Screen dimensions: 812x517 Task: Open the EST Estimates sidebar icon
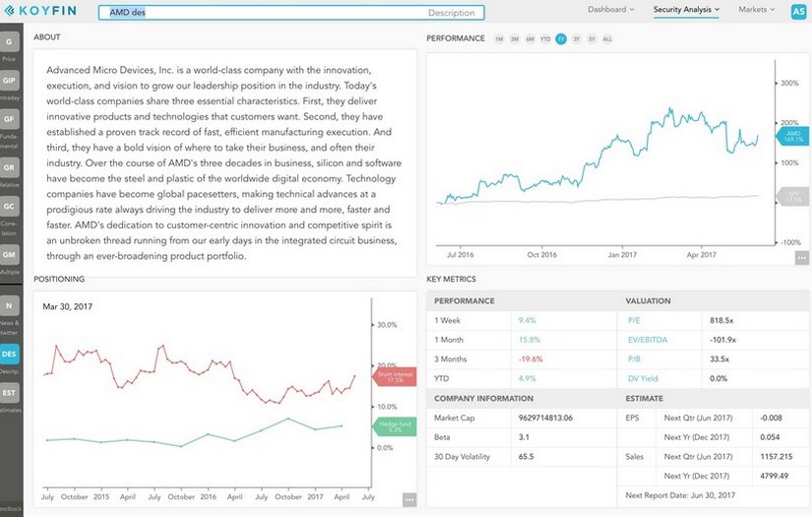[x=9, y=395]
